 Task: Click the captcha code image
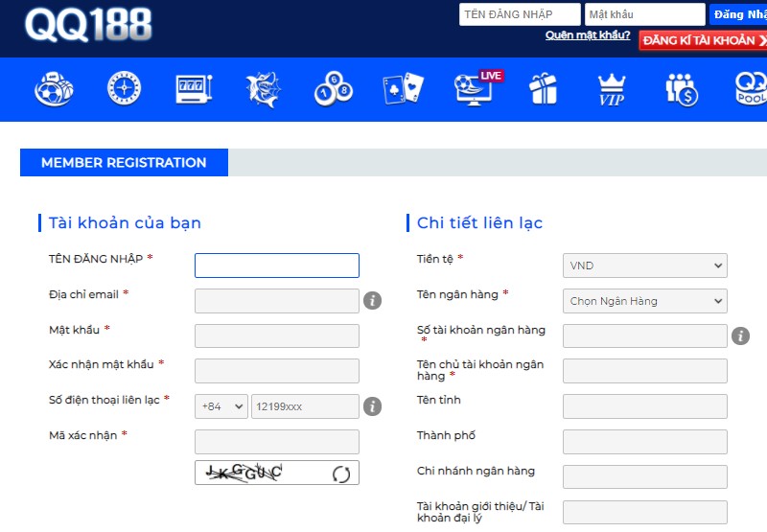[x=244, y=473]
